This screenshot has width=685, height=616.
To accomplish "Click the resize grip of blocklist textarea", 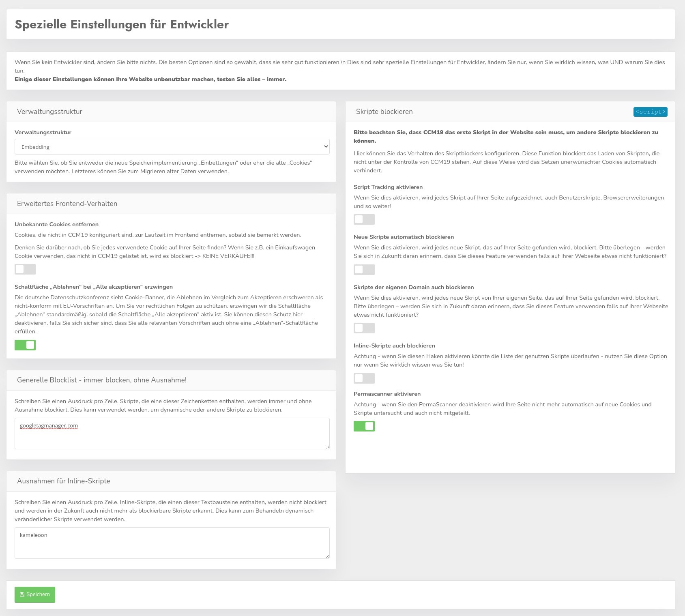I will click(327, 446).
